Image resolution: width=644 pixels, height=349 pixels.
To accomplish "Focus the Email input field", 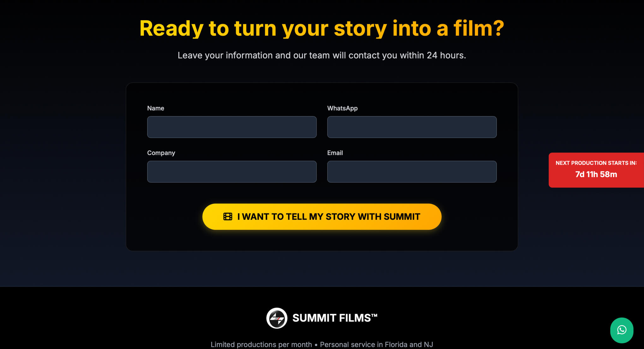I will [412, 172].
